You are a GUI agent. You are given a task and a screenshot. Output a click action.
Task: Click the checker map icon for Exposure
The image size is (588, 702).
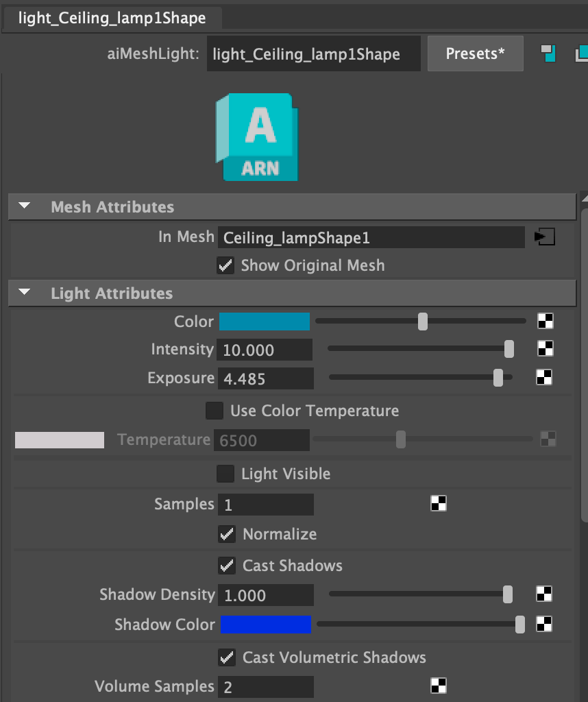(x=544, y=378)
